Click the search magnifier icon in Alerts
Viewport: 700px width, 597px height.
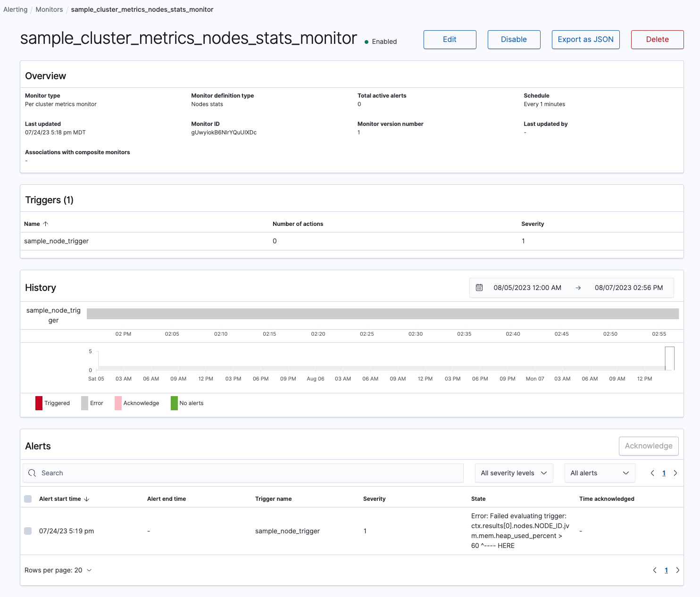(x=32, y=473)
